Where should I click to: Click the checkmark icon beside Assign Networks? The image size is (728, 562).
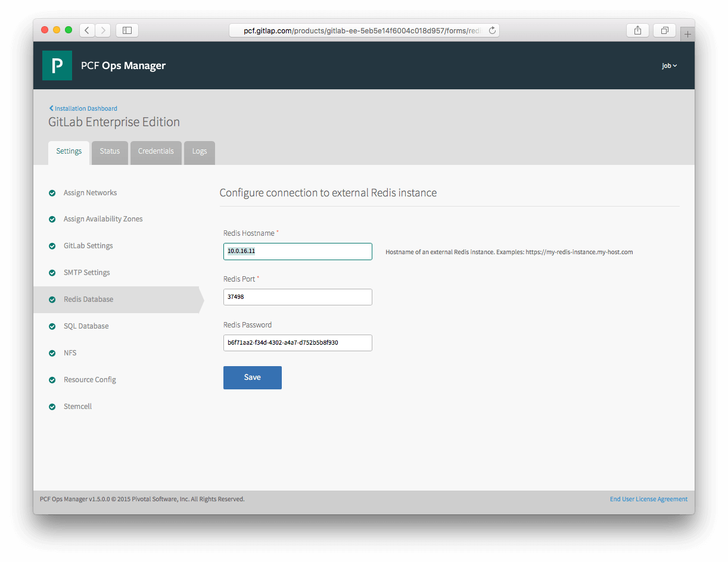pyautogui.click(x=52, y=192)
